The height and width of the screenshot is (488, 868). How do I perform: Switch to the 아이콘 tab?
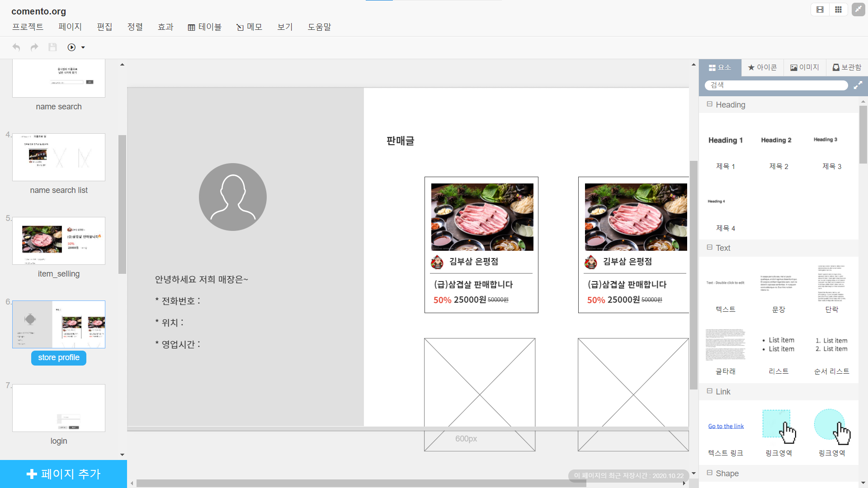point(762,67)
